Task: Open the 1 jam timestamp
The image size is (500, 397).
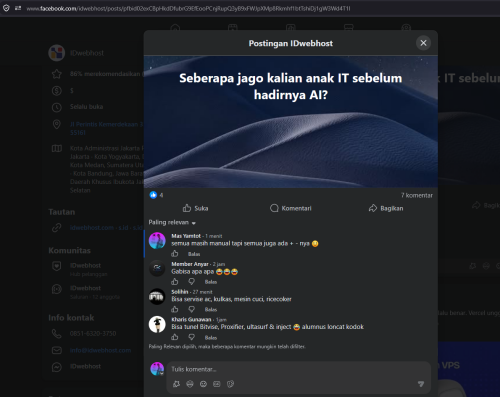Action: pos(221,320)
